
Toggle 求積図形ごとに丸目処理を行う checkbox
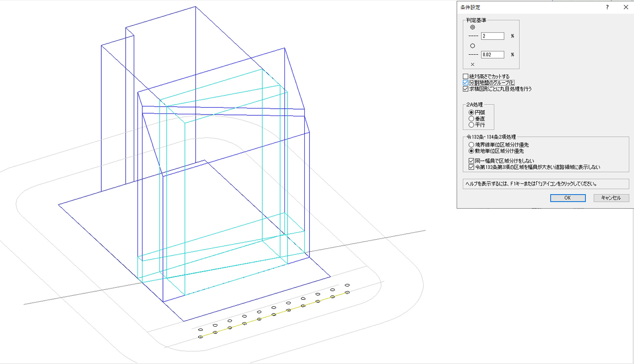(465, 89)
